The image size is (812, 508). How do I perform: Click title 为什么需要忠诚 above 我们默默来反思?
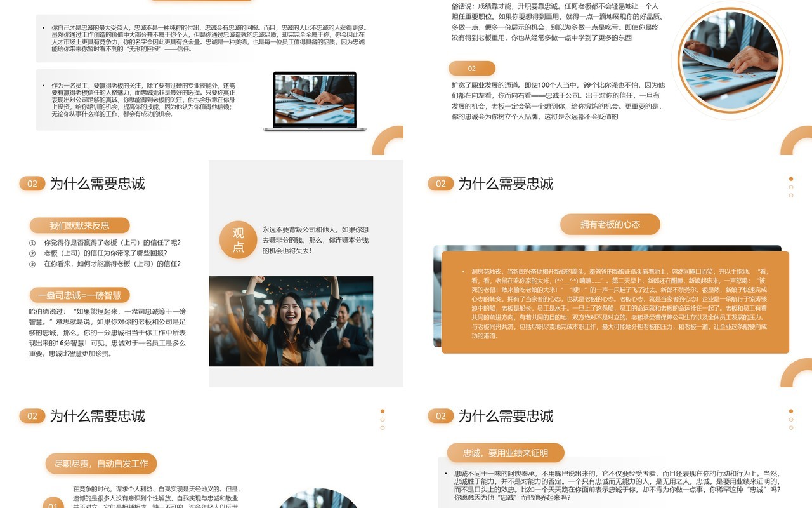coord(97,184)
